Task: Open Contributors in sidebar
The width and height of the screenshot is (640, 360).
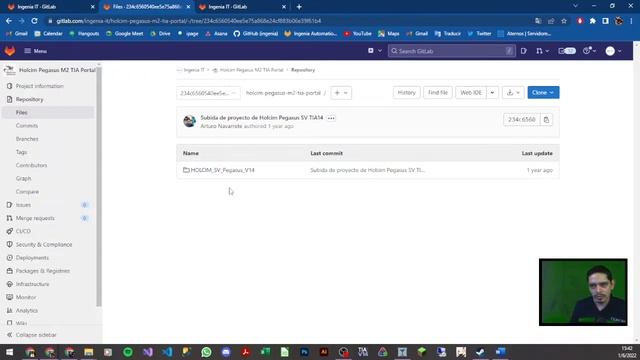Action: point(31,165)
